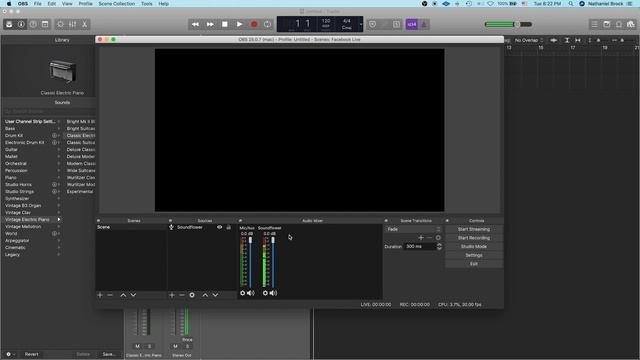
Task: Remove the selected source in OBS
Action: pos(182,295)
